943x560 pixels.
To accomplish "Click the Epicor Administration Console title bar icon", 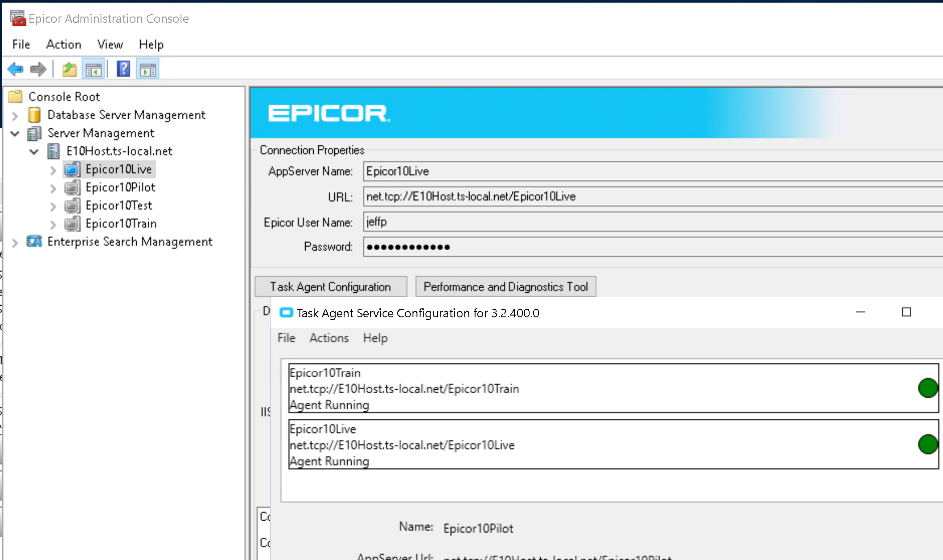I will pos(17,18).
